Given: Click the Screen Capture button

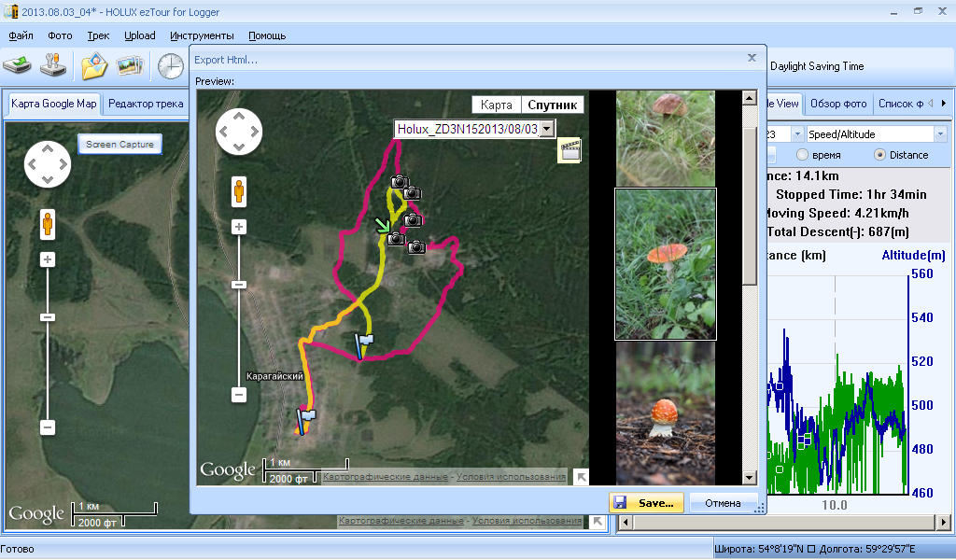Looking at the screenshot, I should coord(120,144).
